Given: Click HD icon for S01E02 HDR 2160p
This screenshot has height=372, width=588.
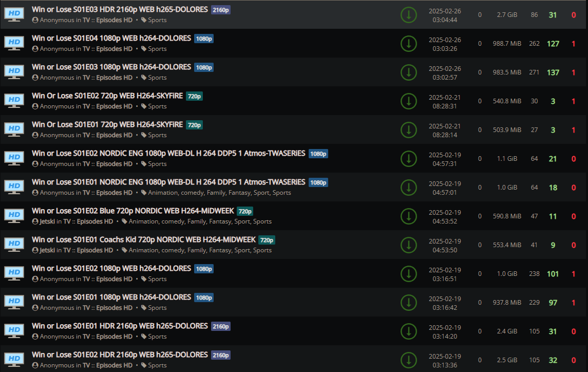Looking at the screenshot, I should 14,360.
